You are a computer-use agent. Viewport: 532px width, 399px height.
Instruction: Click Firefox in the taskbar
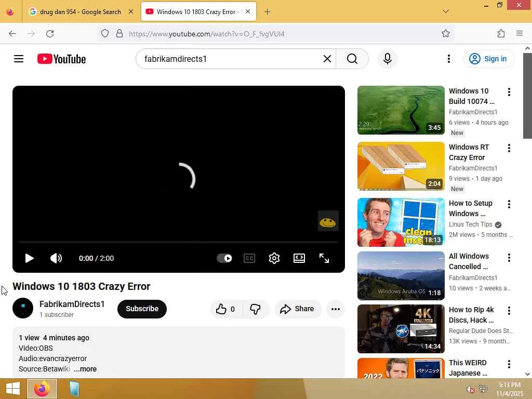42,389
